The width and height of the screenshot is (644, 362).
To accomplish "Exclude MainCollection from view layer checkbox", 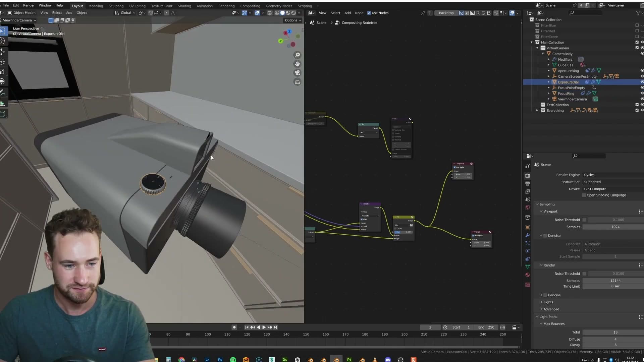I will (x=637, y=42).
